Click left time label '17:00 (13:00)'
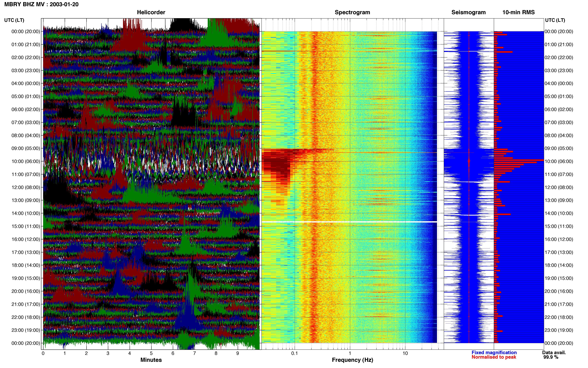 tap(26, 252)
